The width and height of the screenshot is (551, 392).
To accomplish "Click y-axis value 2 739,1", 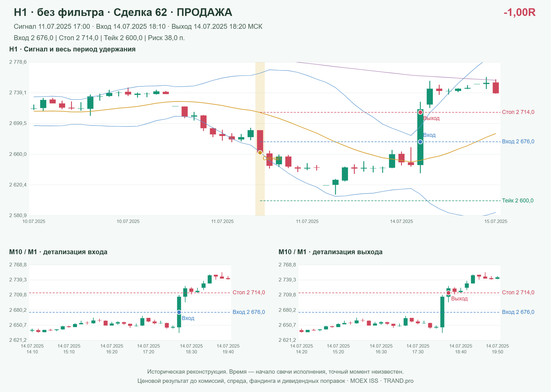I will [18, 92].
